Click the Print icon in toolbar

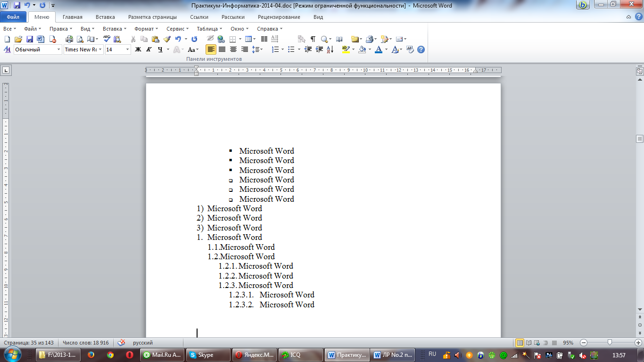(69, 39)
